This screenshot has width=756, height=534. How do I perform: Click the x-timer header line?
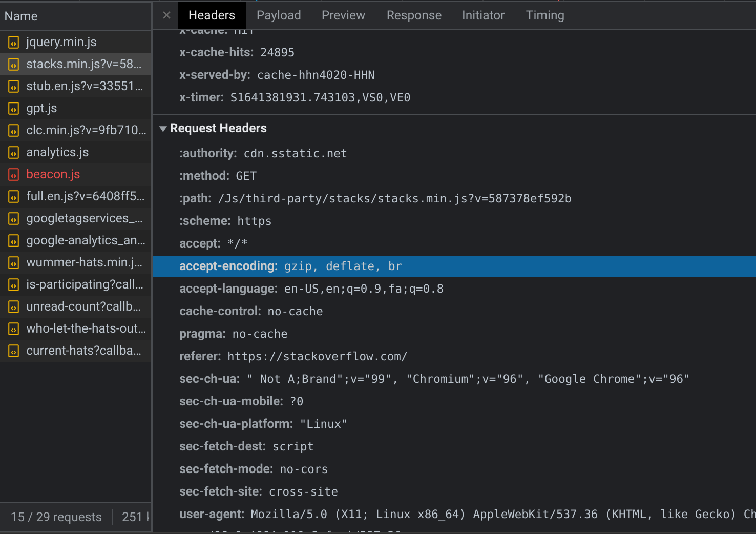(295, 97)
